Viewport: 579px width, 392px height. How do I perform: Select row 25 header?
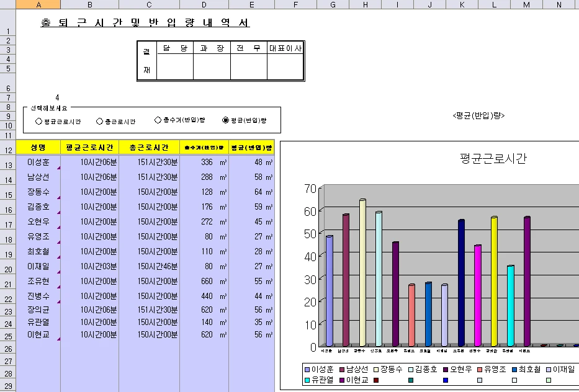coord(7,335)
